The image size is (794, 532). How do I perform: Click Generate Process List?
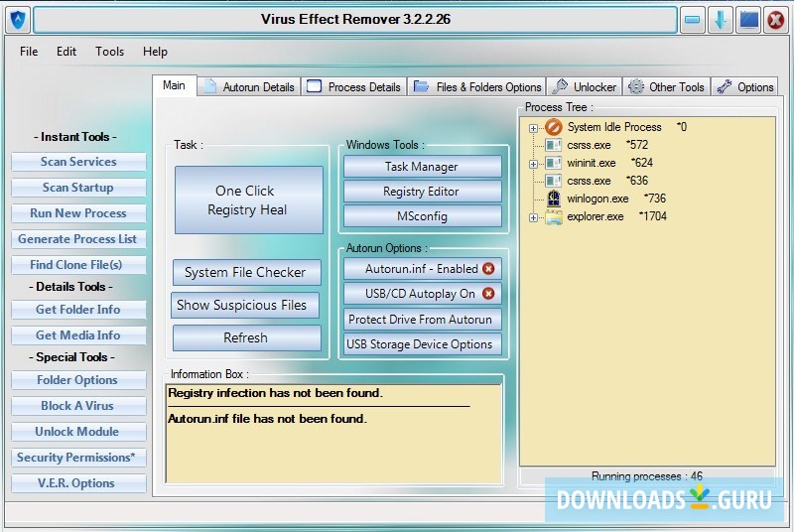pos(78,239)
